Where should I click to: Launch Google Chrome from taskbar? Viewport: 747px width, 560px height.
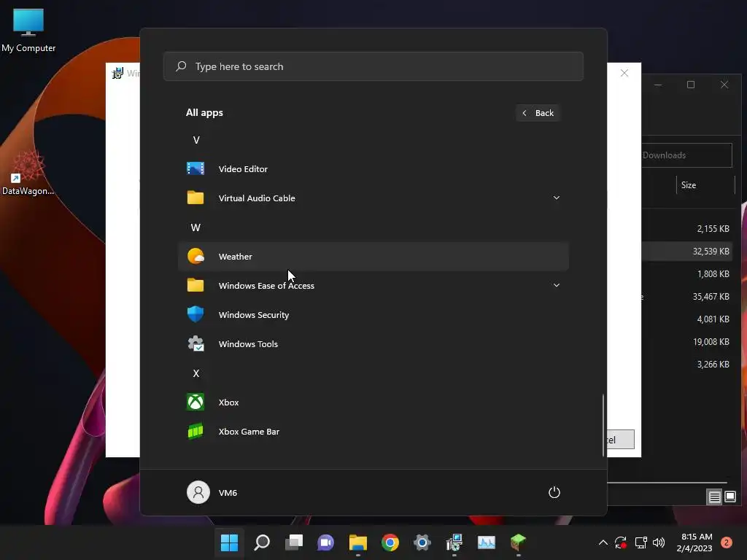tap(390, 542)
